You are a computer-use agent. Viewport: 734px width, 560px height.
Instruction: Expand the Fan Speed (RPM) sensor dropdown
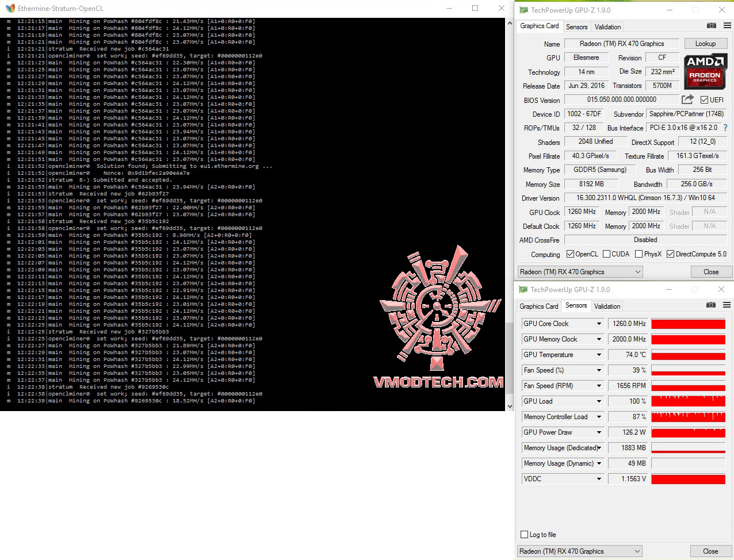click(x=599, y=386)
